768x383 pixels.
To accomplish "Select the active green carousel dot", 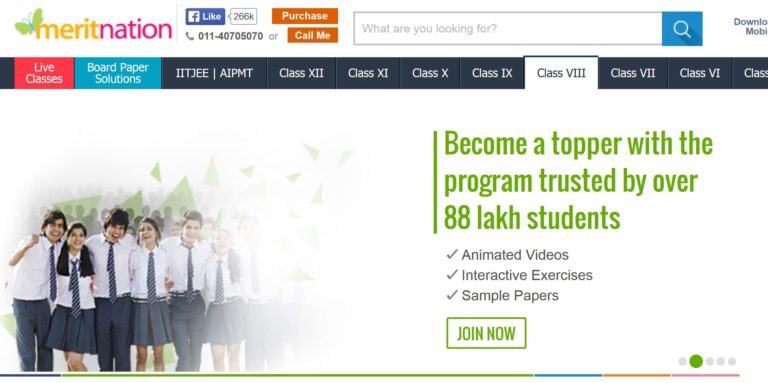I will [696, 361].
